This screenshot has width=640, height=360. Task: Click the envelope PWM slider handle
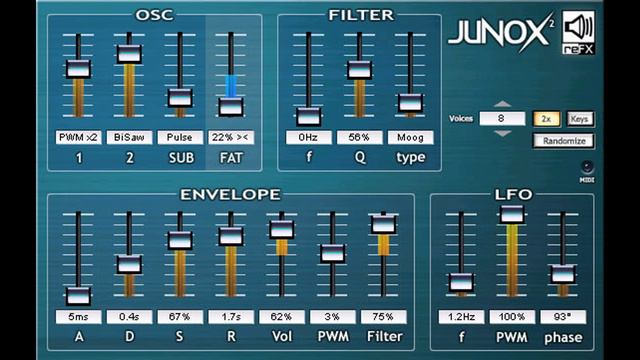[x=333, y=253]
